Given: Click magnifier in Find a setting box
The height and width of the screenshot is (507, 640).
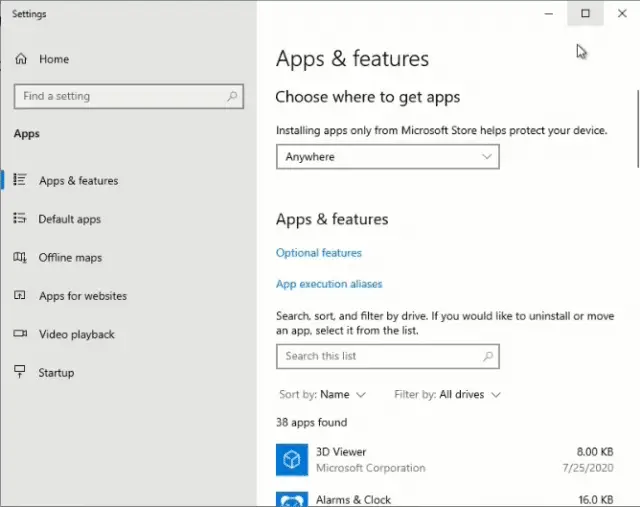Looking at the screenshot, I should pyautogui.click(x=232, y=96).
